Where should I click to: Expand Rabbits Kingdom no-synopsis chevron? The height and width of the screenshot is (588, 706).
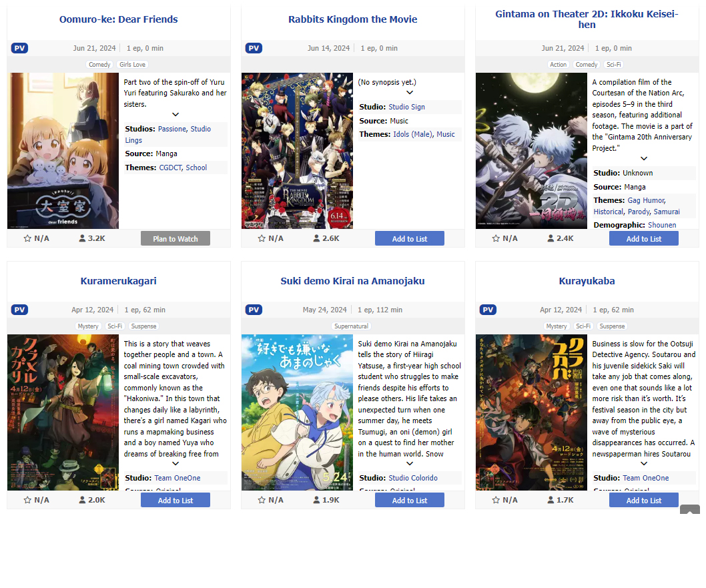point(410,92)
